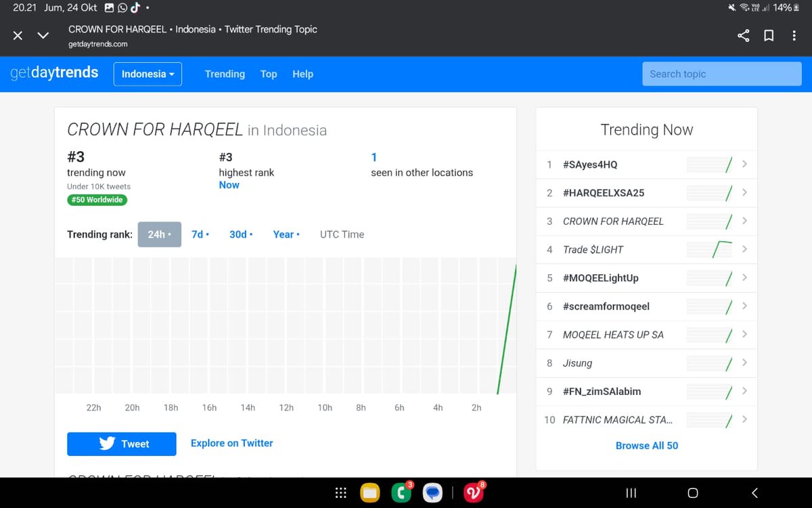
Task: Open the three-dot overflow menu
Action: [x=794, y=36]
